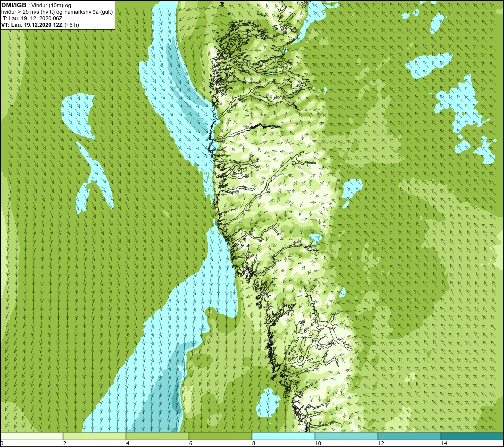Screen dimensions: 504x447
Task: Click the palest 0–2 color scale segment
Action: point(31,436)
